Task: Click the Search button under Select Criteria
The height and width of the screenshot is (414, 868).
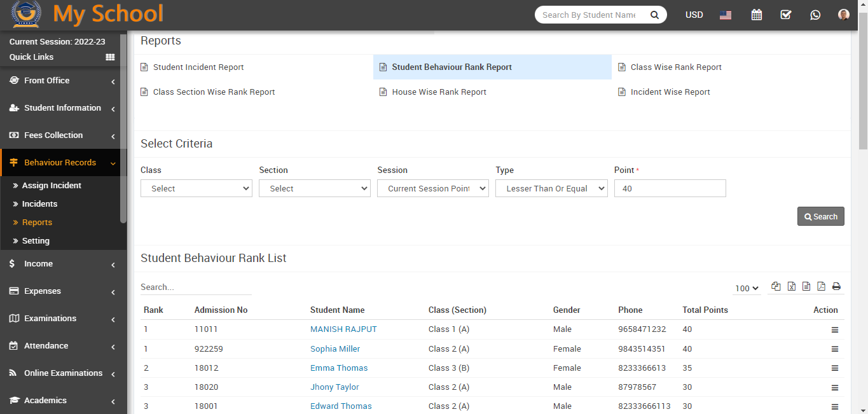Action: click(x=820, y=216)
